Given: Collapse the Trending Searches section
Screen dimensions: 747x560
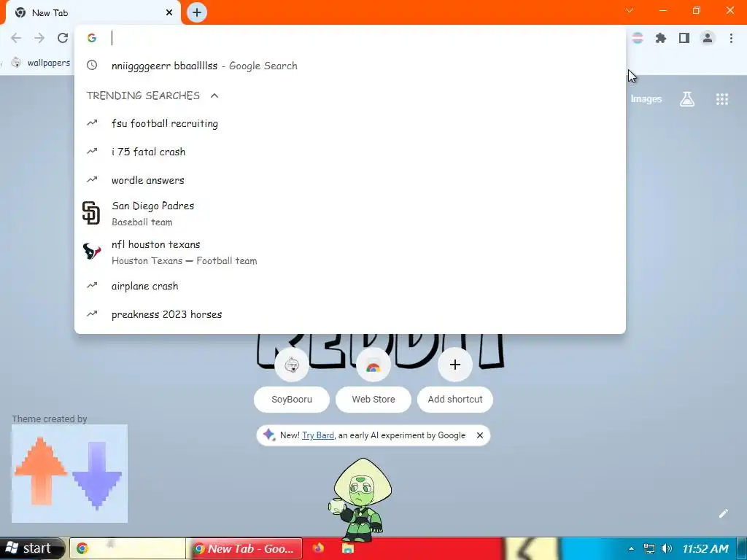Looking at the screenshot, I should point(214,96).
